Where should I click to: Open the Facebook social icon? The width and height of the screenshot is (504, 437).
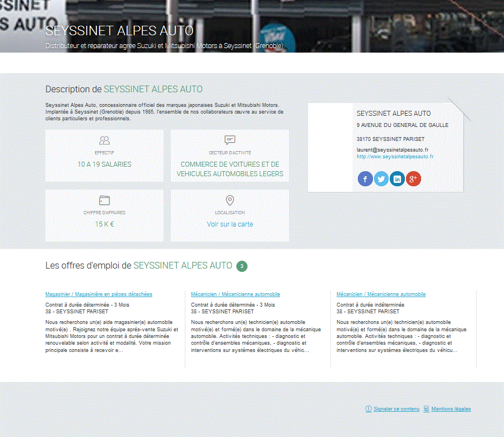(x=365, y=179)
